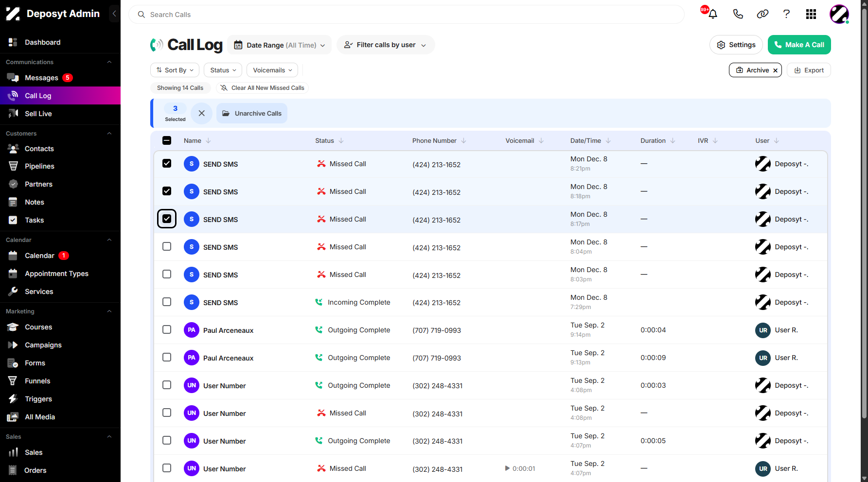Open call log Settings
Screen dimensions: 868x482
[736, 45]
